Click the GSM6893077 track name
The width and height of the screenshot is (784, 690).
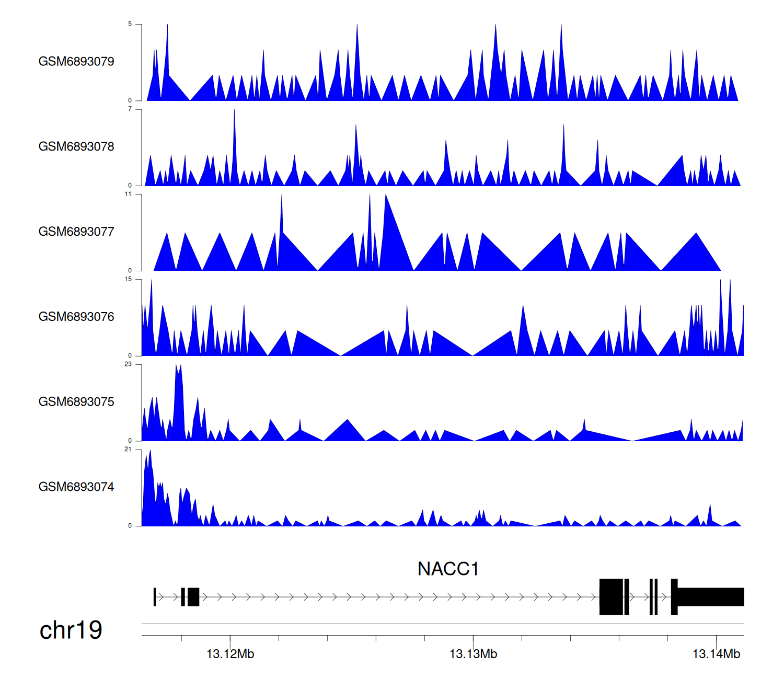pyautogui.click(x=76, y=232)
